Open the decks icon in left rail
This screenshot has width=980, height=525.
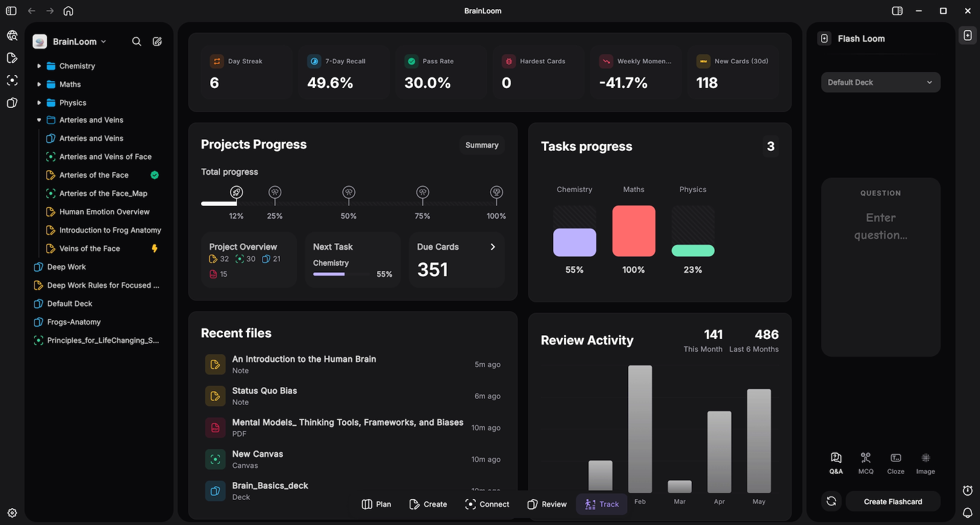click(12, 103)
